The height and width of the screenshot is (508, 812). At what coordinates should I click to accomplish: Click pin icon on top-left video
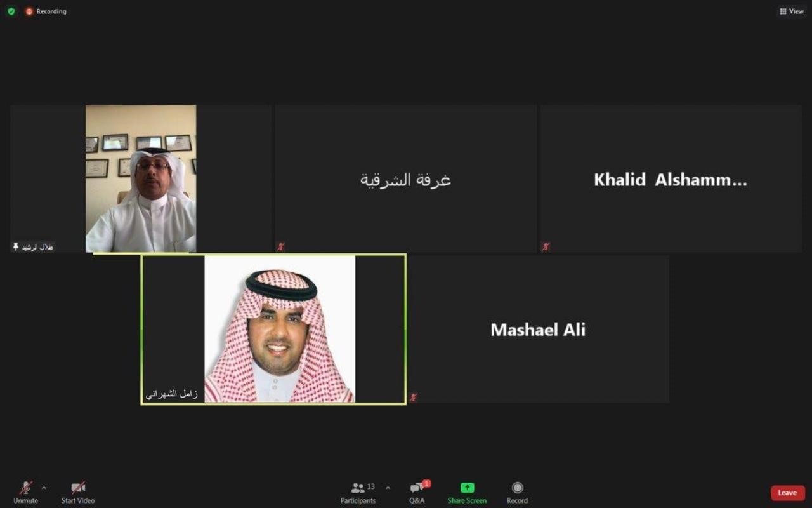point(16,246)
